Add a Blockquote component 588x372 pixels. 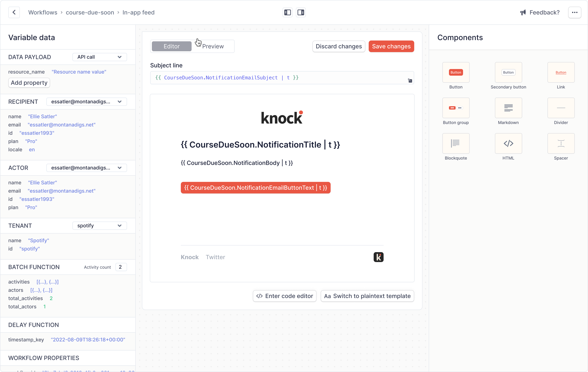(x=456, y=143)
